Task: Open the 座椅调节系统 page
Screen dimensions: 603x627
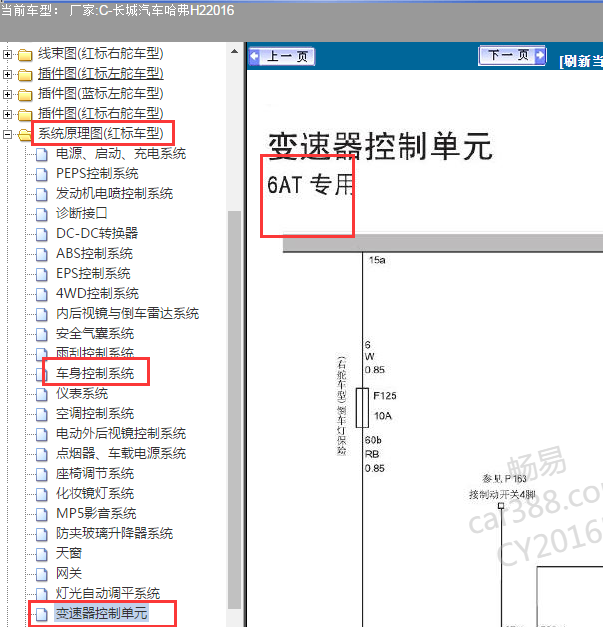Action: [x=95, y=473]
